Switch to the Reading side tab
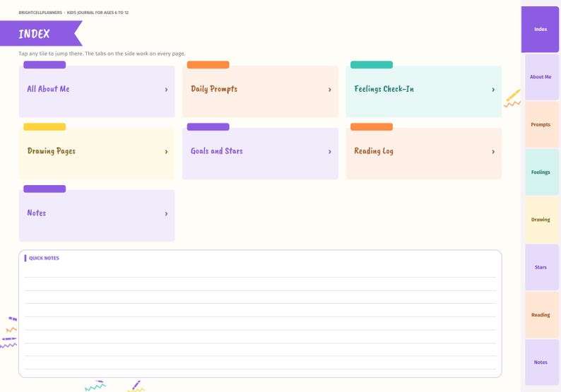Image resolution: width=561 pixels, height=392 pixels. pyautogui.click(x=542, y=315)
